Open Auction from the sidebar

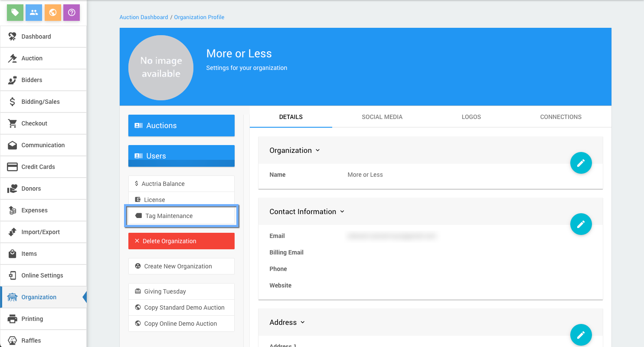[x=32, y=58]
